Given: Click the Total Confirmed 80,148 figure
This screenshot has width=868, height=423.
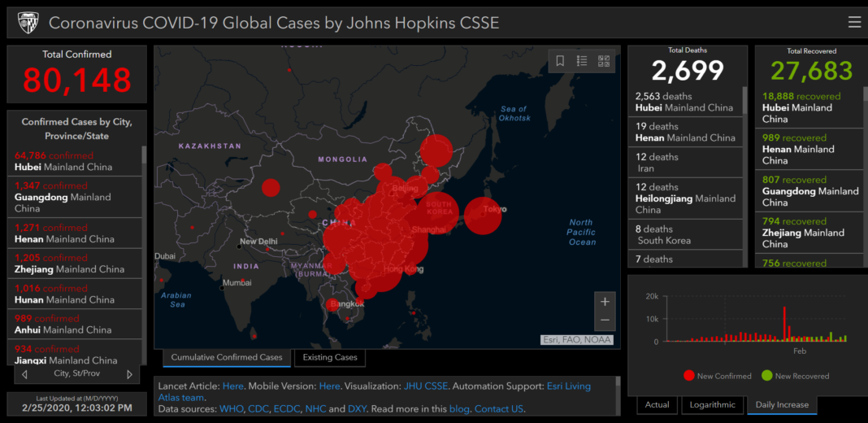Looking at the screenshot, I should [x=77, y=80].
